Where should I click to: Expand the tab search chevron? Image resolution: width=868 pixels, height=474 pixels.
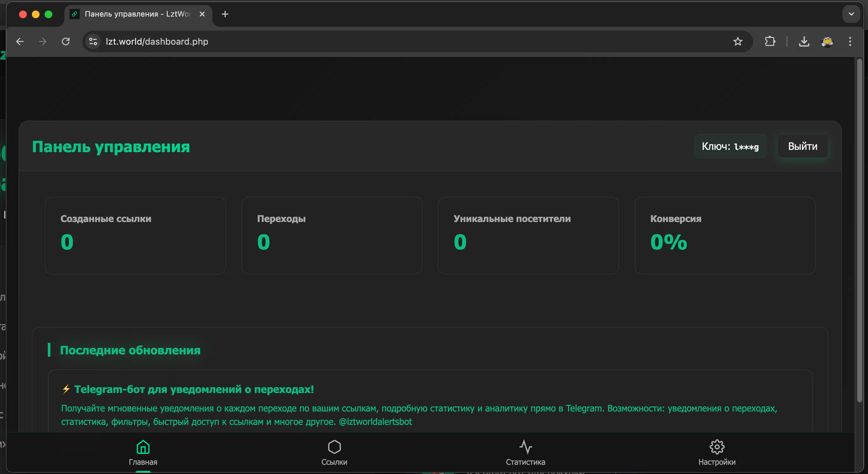point(851,14)
